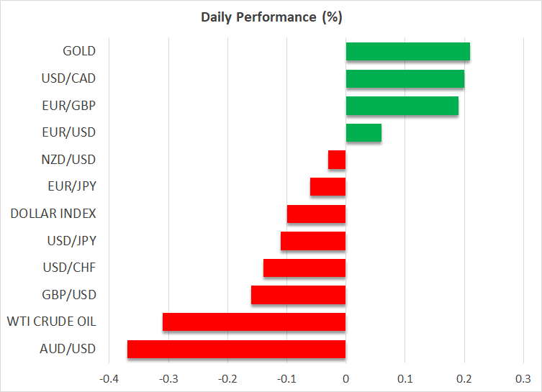The height and width of the screenshot is (392, 542).
Task: Click the NZD/USD red bar
Action: click(x=337, y=160)
